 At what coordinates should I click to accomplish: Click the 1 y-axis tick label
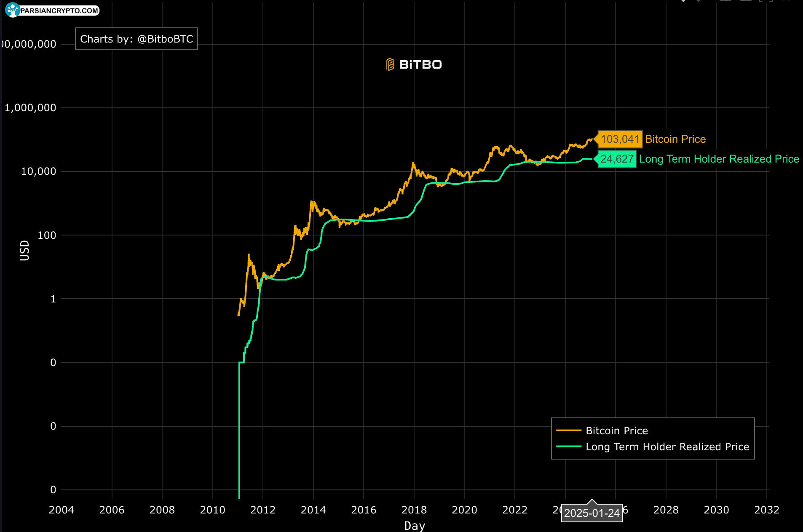[x=53, y=299]
